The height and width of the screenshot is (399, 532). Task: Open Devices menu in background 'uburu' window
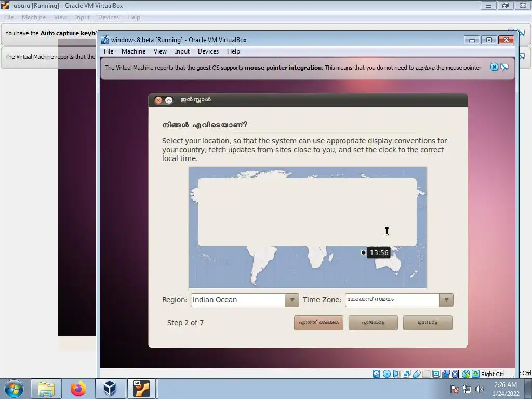click(109, 17)
